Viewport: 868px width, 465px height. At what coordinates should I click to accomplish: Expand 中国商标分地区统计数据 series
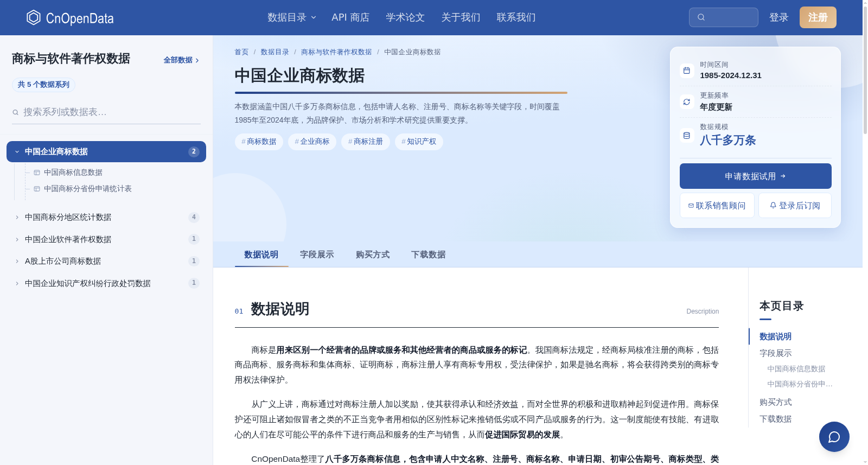(106, 217)
